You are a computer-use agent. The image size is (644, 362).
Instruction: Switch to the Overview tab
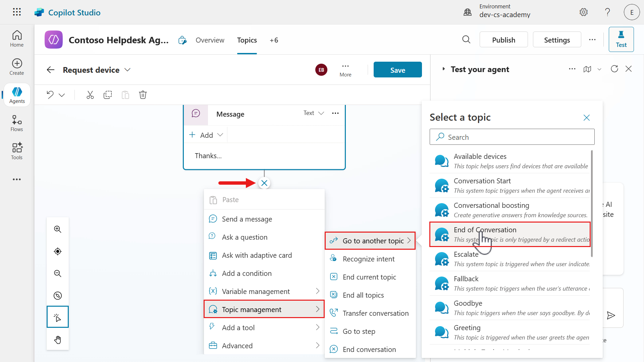pos(210,40)
